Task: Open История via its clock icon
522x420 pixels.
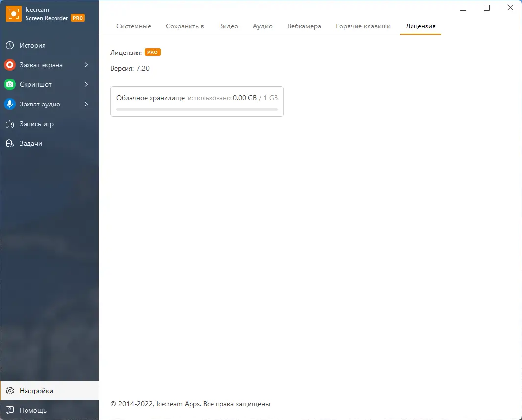Action: (10, 45)
